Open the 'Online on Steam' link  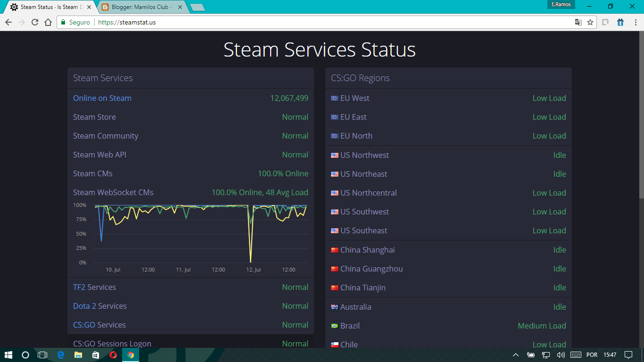pos(102,98)
